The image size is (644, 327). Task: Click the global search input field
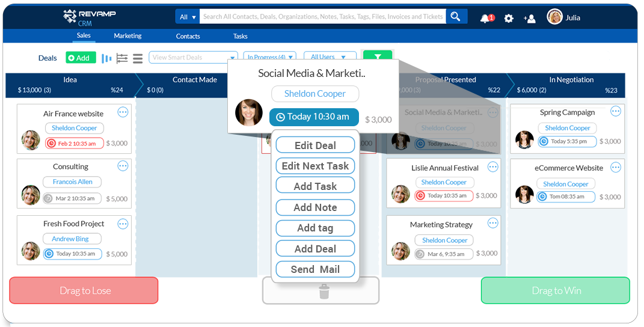coord(322,17)
